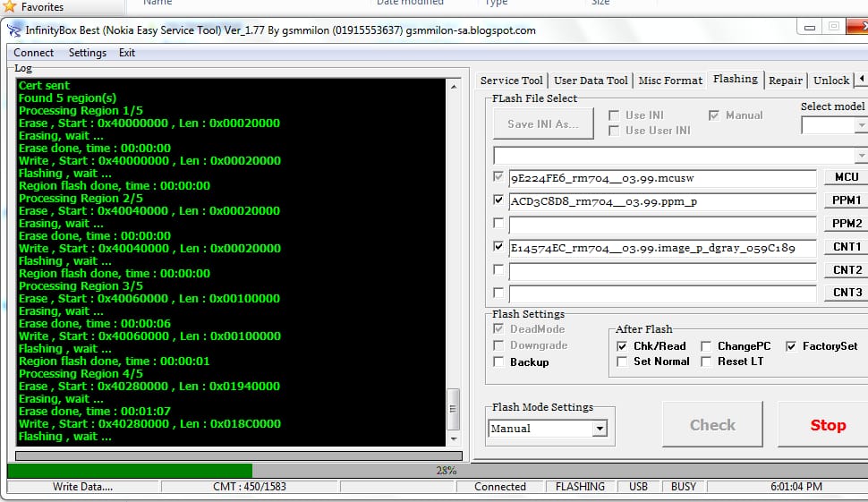This screenshot has width=868, height=502.
Task: Switch to the Unlock tab
Action: [x=831, y=81]
